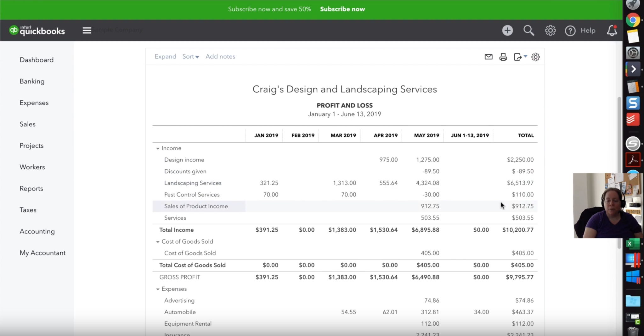Open report customization gear icon

point(535,57)
